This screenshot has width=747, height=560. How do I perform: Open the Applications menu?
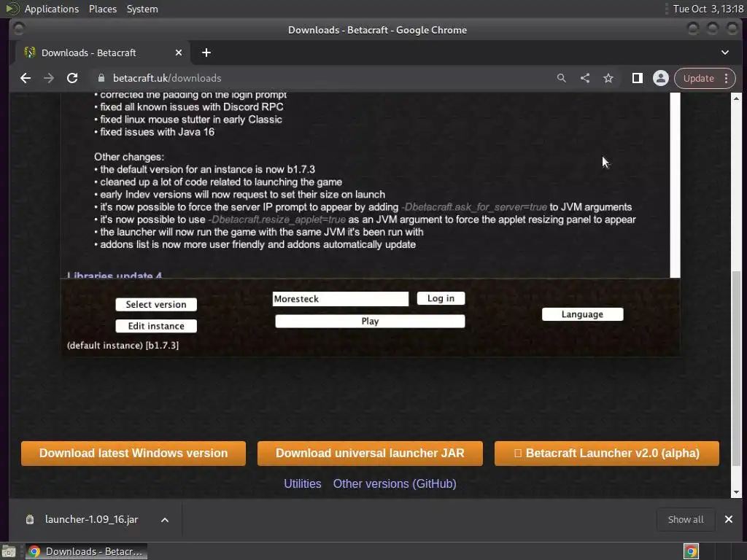[x=52, y=9]
